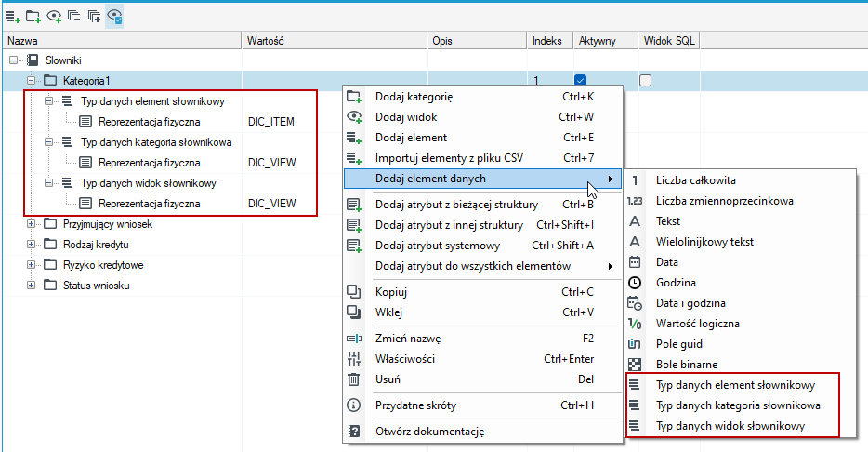Viewport: 868px width, 452px height.
Task: Expand the Status wniosku folder
Action: (31, 286)
